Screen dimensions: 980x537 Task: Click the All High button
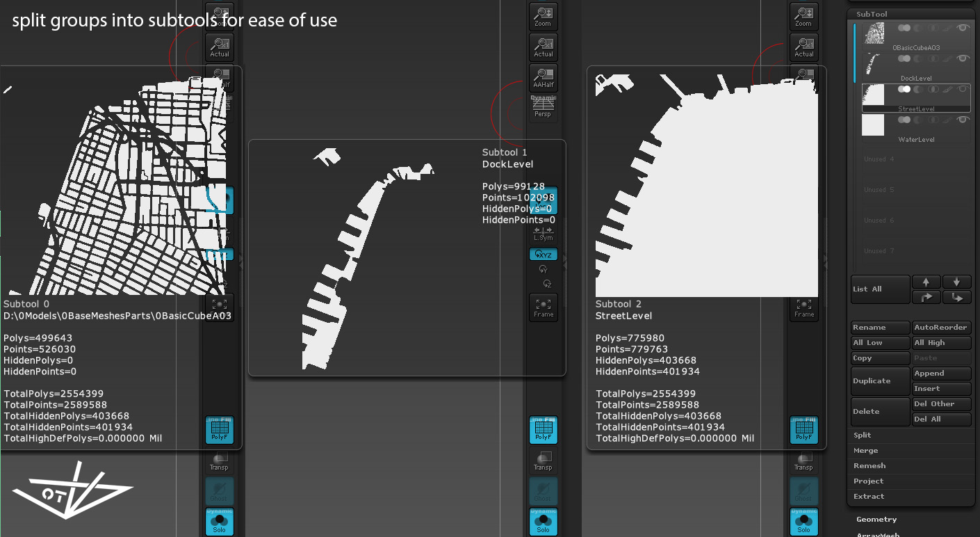[942, 343]
